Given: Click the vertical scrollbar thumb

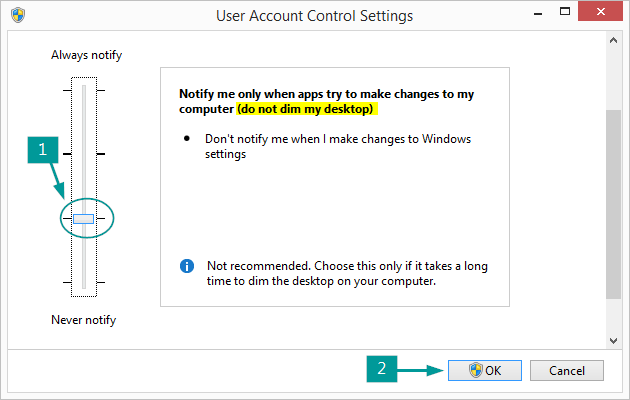Looking at the screenshot, I should pos(613,204).
